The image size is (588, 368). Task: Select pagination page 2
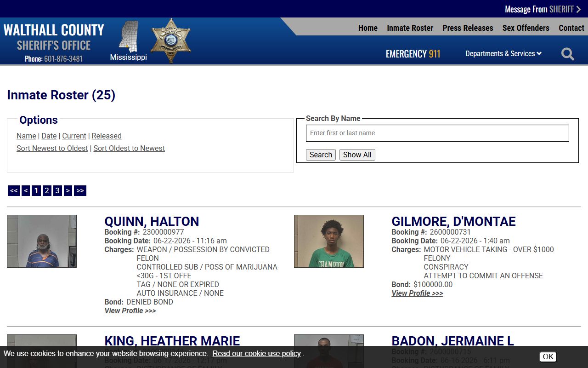pyautogui.click(x=47, y=190)
